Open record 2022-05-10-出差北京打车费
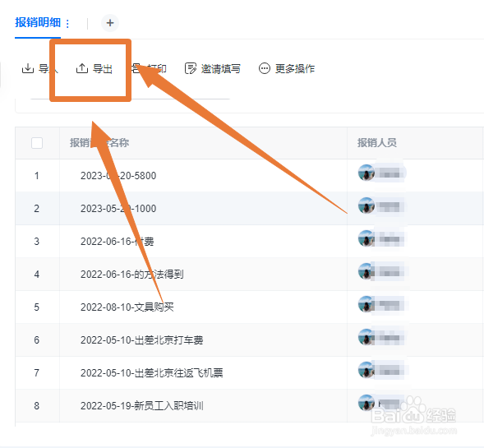 point(141,340)
